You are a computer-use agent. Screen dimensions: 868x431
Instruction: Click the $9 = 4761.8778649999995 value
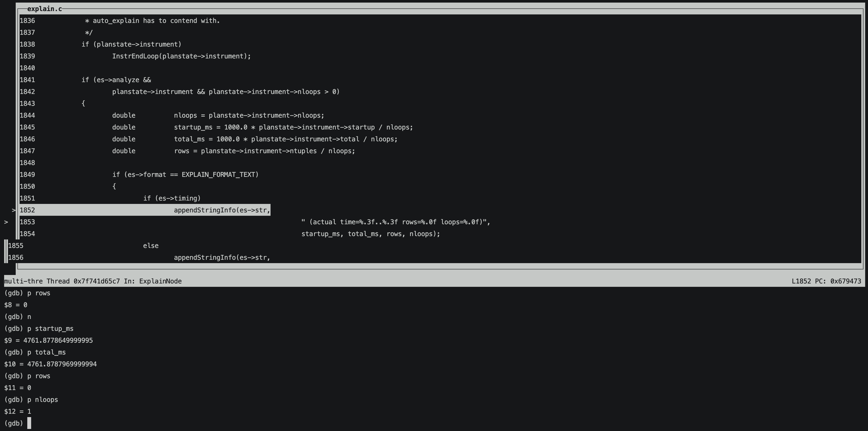coord(48,340)
